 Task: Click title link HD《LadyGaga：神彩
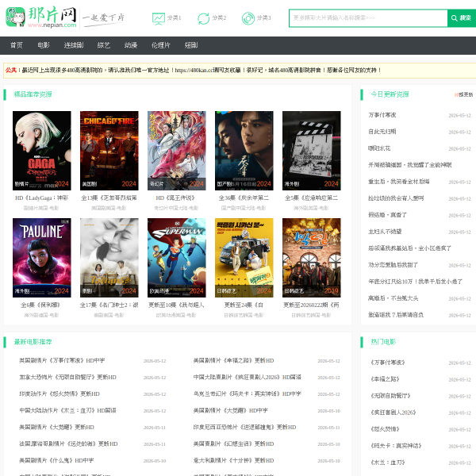[42, 198]
